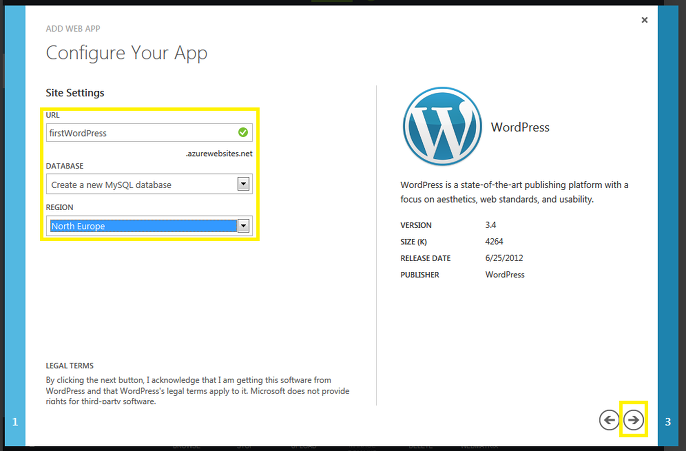
Task: Click the LEGAL TERMS heading
Action: click(x=70, y=366)
